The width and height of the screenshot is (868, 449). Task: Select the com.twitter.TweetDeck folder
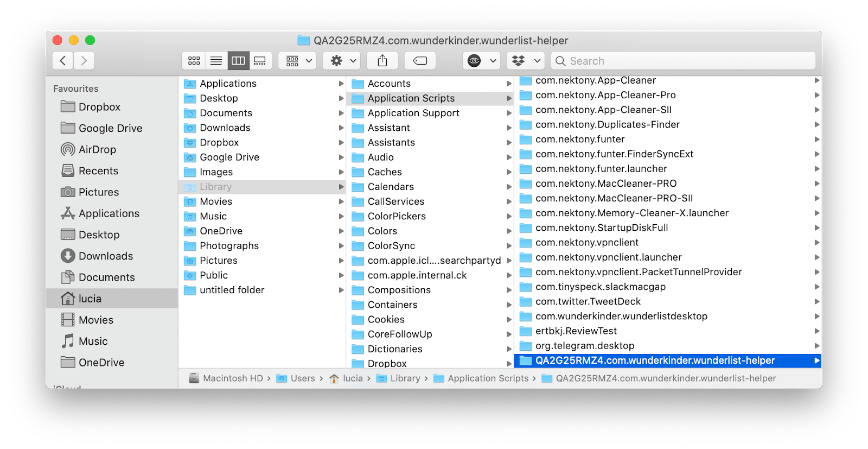(x=668, y=301)
